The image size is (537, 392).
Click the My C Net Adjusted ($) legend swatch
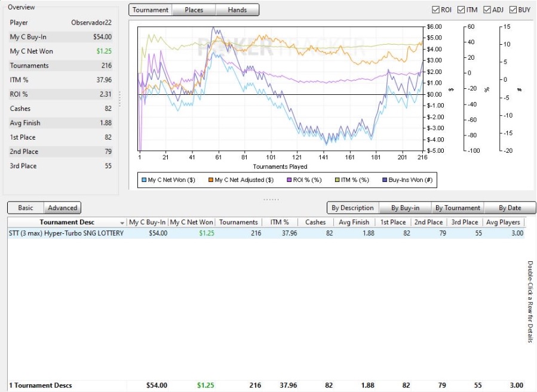click(211, 180)
